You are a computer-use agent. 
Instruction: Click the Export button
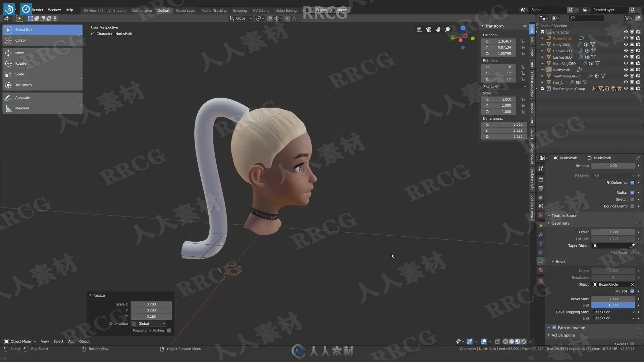tap(321, 10)
